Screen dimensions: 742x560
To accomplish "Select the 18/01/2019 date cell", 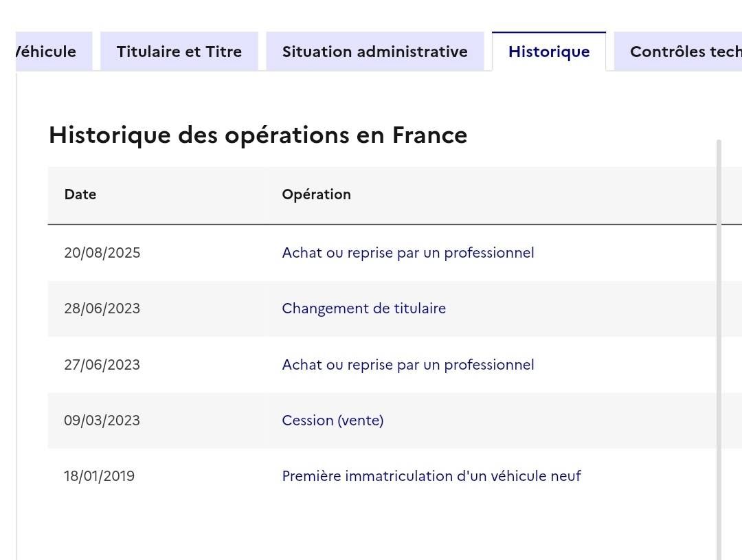I will 100,475.
